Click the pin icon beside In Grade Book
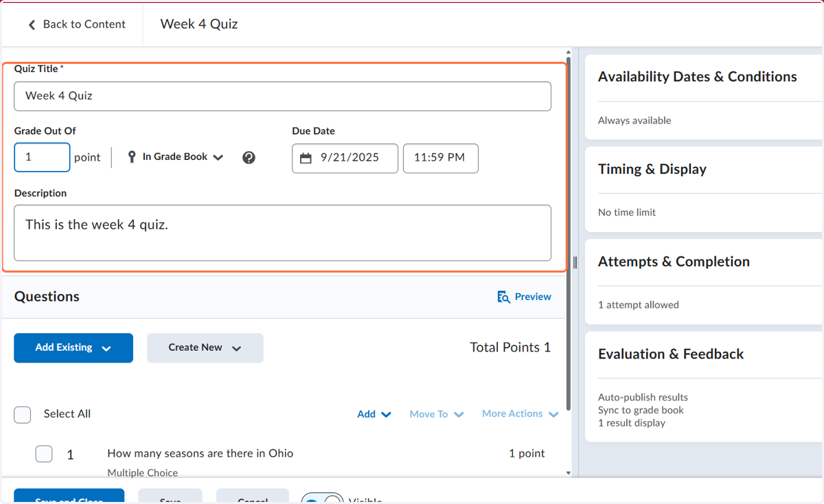 coord(132,157)
